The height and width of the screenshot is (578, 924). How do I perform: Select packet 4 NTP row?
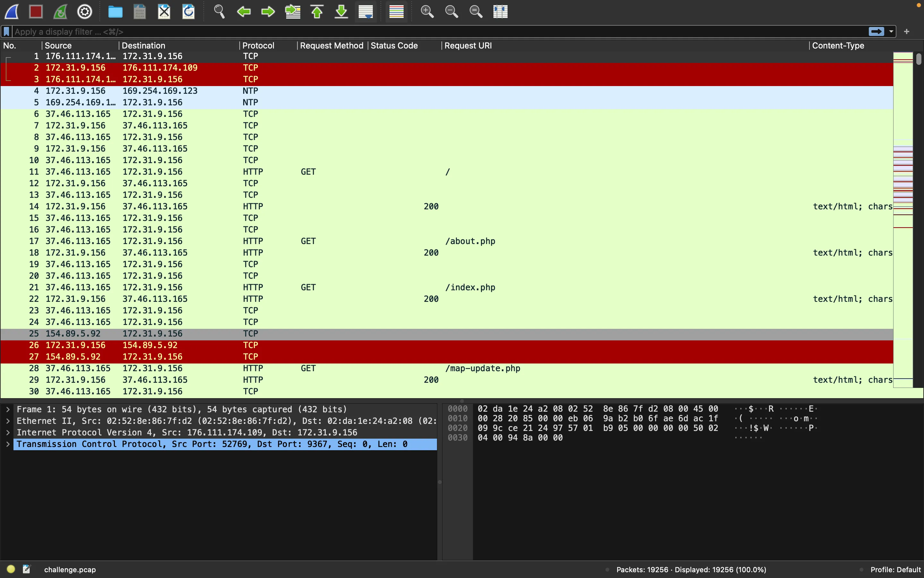[x=447, y=91]
